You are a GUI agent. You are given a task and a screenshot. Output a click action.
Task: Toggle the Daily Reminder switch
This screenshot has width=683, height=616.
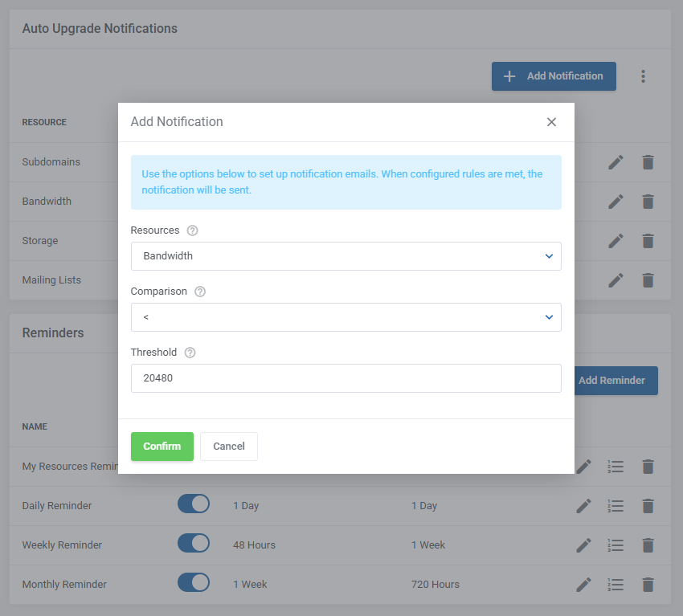(x=194, y=504)
